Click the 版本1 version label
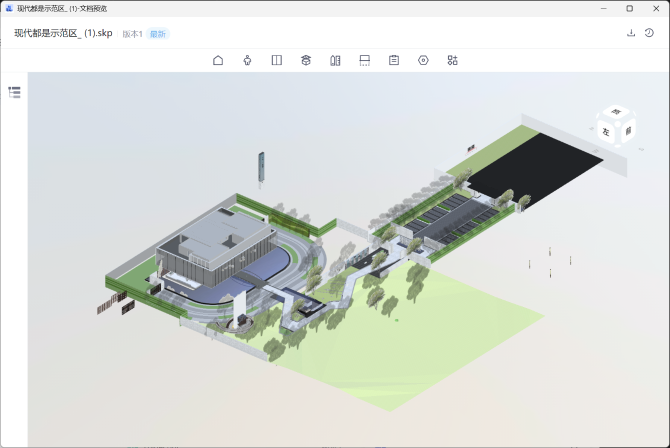 pyautogui.click(x=132, y=34)
